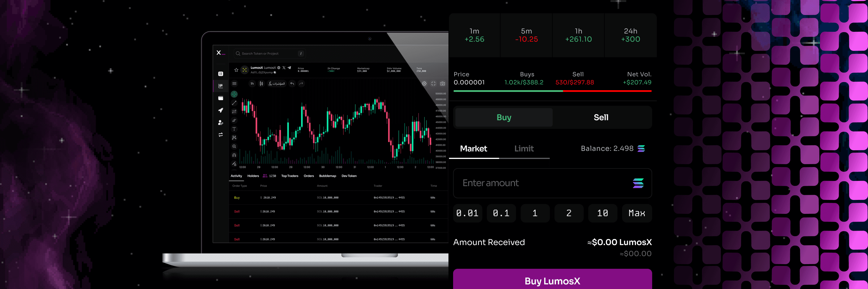Copy the Ad11...GjZXpump token address

pos(275,72)
